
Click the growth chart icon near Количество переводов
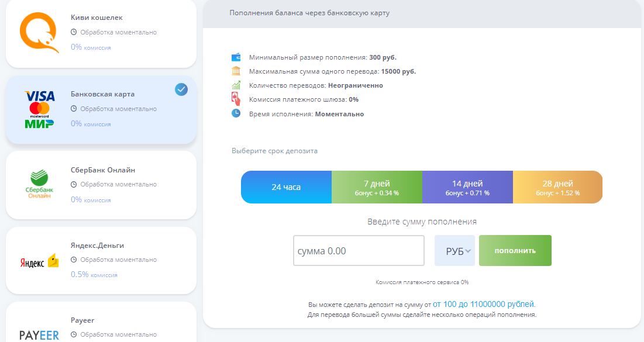pos(235,85)
